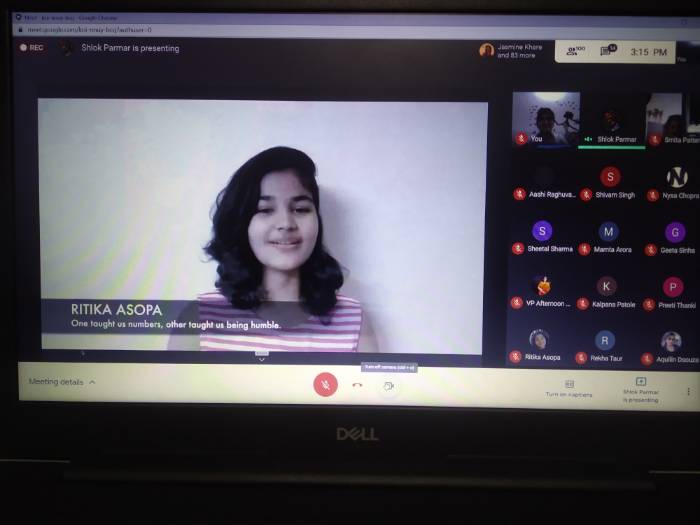Turn on captions in the bottom bar
The width and height of the screenshot is (700, 525).
click(x=569, y=388)
